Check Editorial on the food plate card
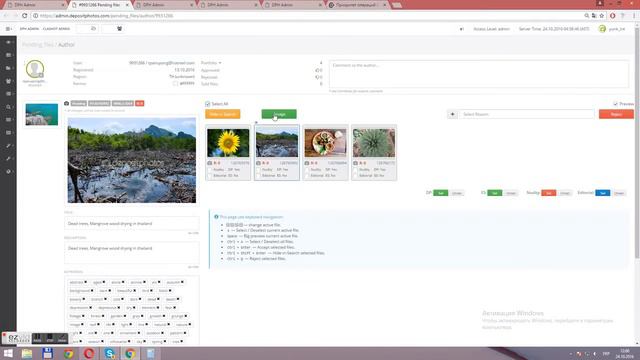Image resolution: width=640 pixels, height=360 pixels. 307,176
